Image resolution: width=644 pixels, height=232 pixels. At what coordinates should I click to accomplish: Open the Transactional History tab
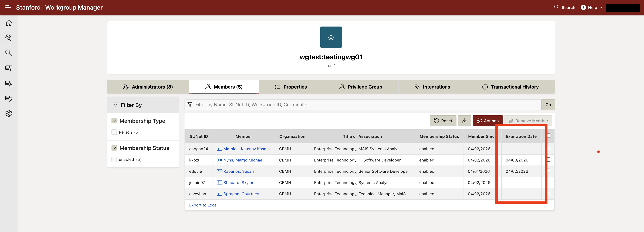coord(511,87)
